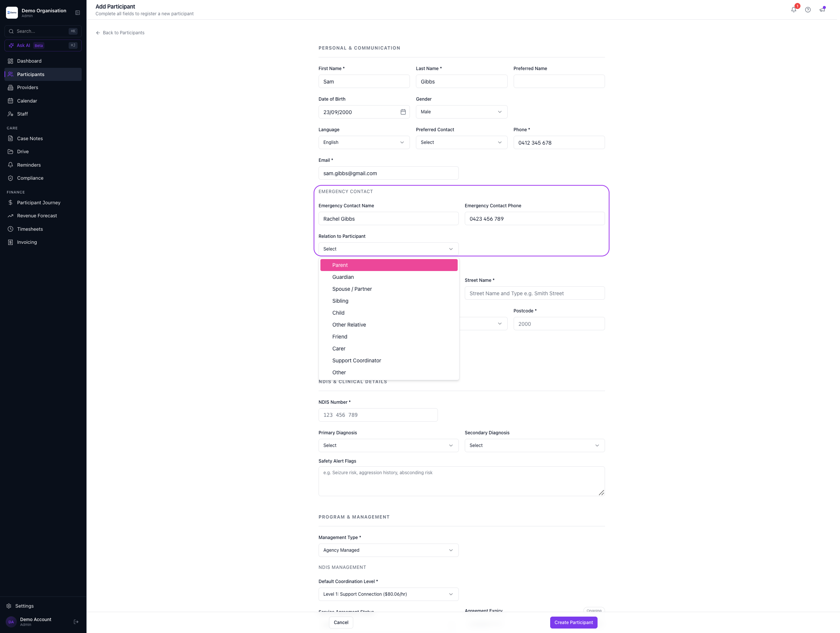This screenshot has height=633, width=840.
Task: Open Participant Journey
Action: 43,203
